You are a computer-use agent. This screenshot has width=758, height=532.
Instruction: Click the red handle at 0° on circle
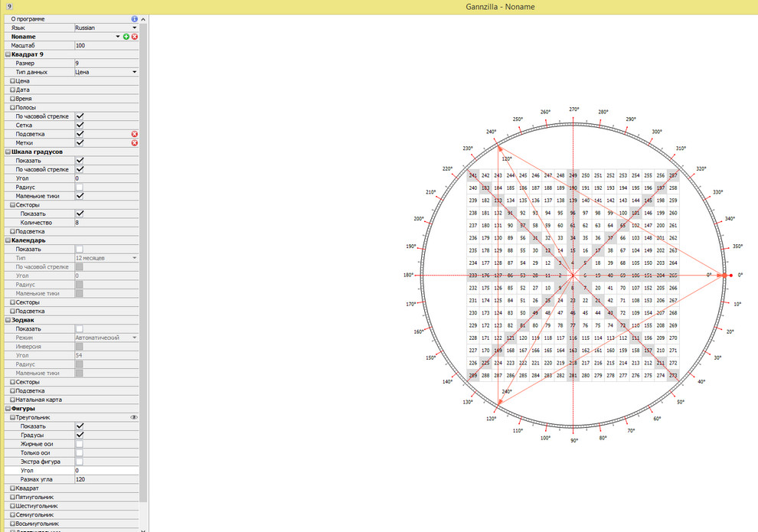point(730,275)
